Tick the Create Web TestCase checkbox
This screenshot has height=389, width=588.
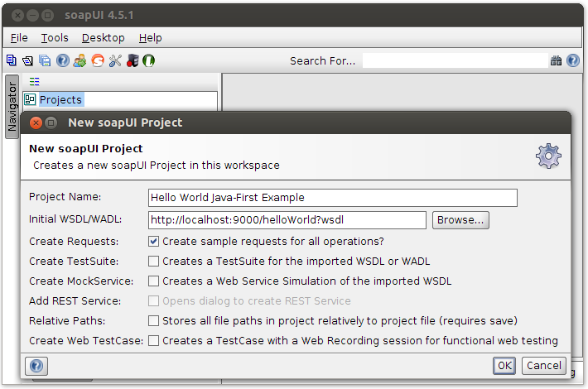[153, 341]
